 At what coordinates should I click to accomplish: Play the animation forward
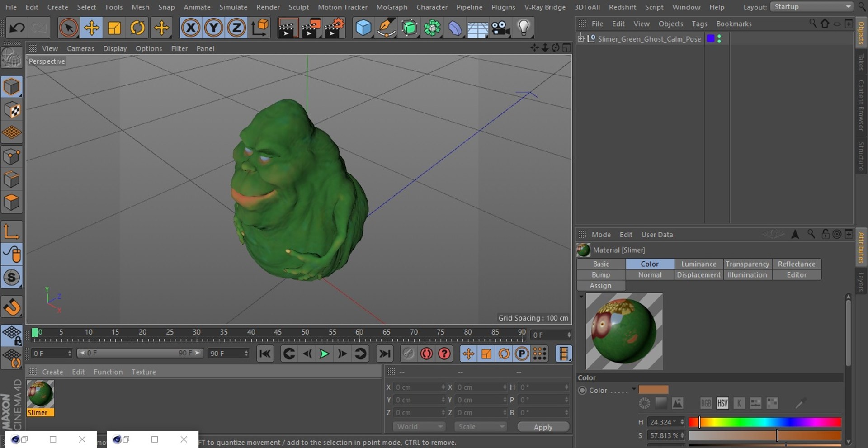pos(324,354)
